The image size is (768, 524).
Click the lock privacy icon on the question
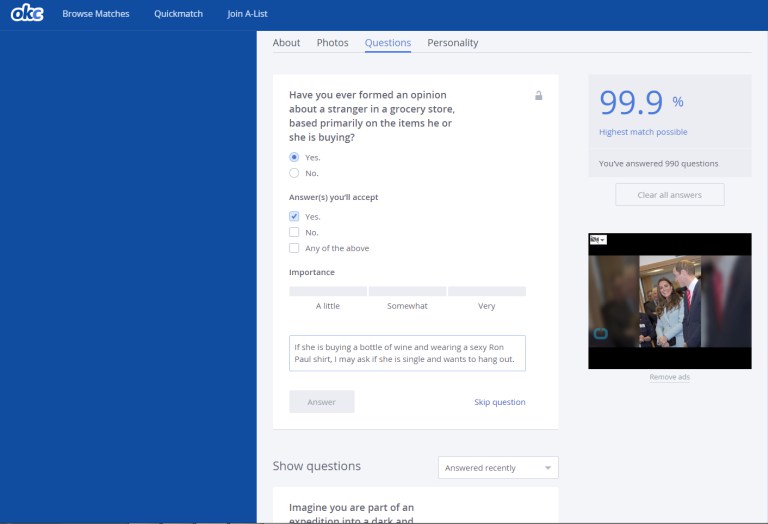539,96
